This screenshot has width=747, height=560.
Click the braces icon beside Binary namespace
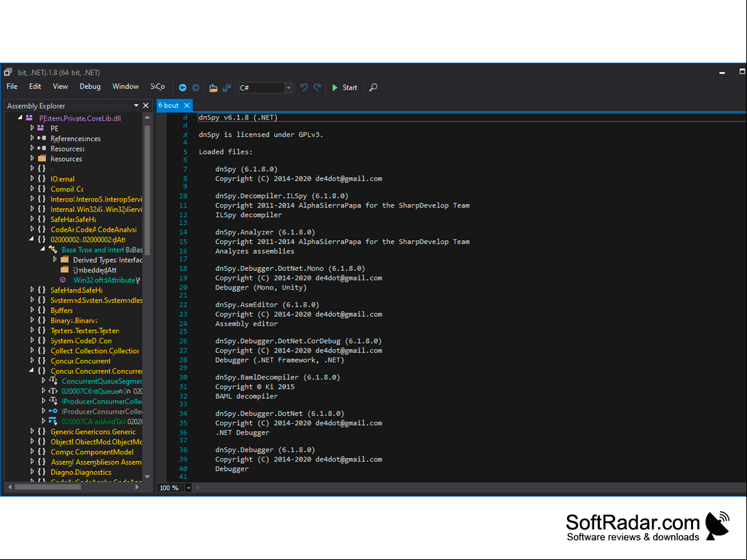click(42, 320)
